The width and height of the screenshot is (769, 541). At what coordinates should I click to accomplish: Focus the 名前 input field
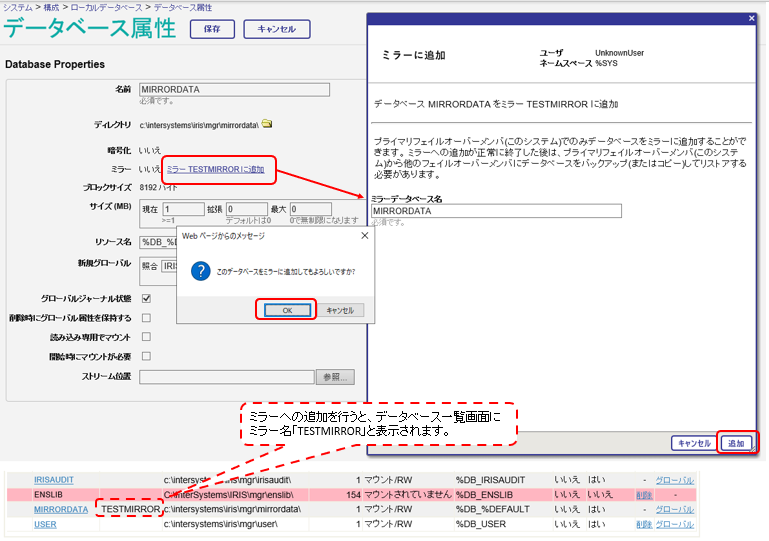click(x=234, y=89)
